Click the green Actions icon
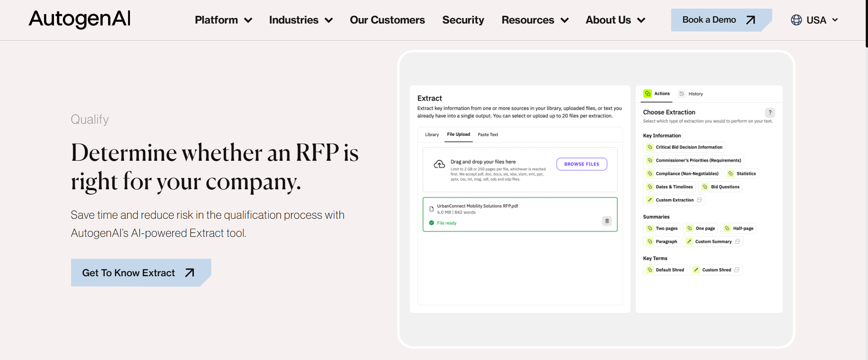This screenshot has width=868, height=360. (x=647, y=94)
